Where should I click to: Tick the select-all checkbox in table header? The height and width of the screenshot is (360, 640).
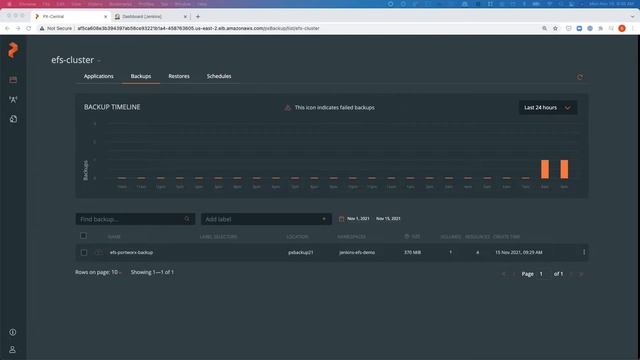pos(83,236)
